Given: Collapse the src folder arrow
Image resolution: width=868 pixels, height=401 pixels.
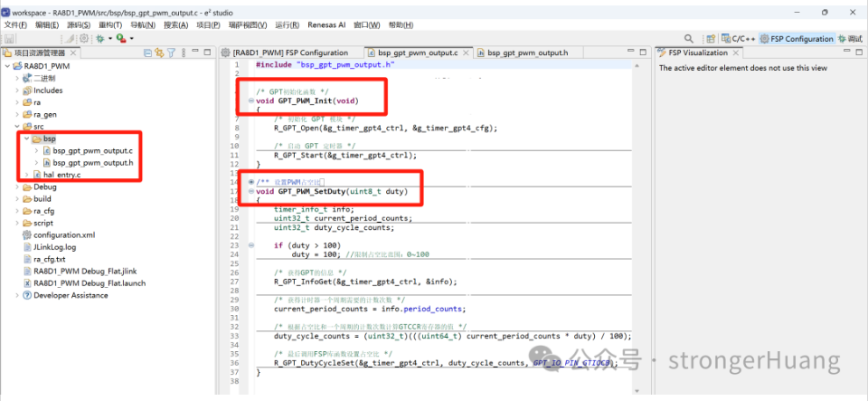Looking at the screenshot, I should tap(16, 127).
